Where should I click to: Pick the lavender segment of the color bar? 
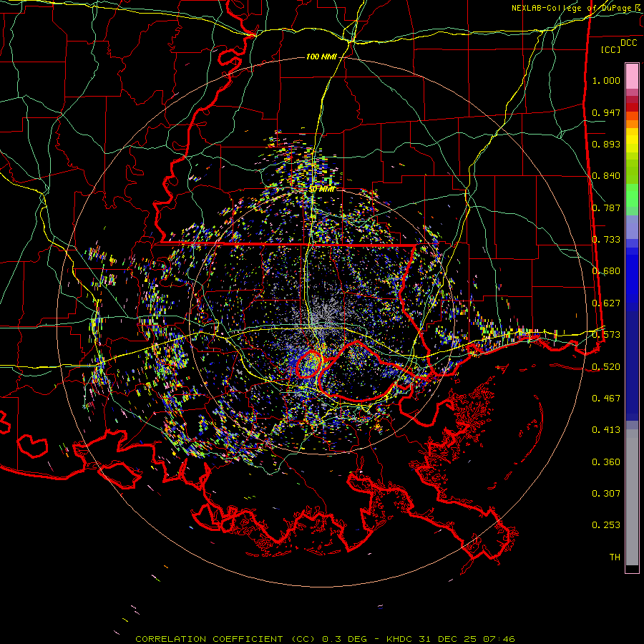[x=632, y=227]
